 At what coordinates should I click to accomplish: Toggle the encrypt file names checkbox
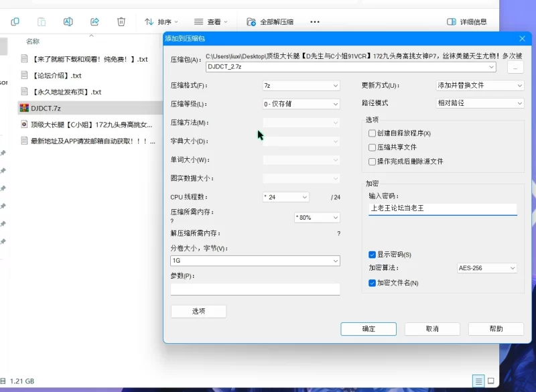tap(373, 283)
